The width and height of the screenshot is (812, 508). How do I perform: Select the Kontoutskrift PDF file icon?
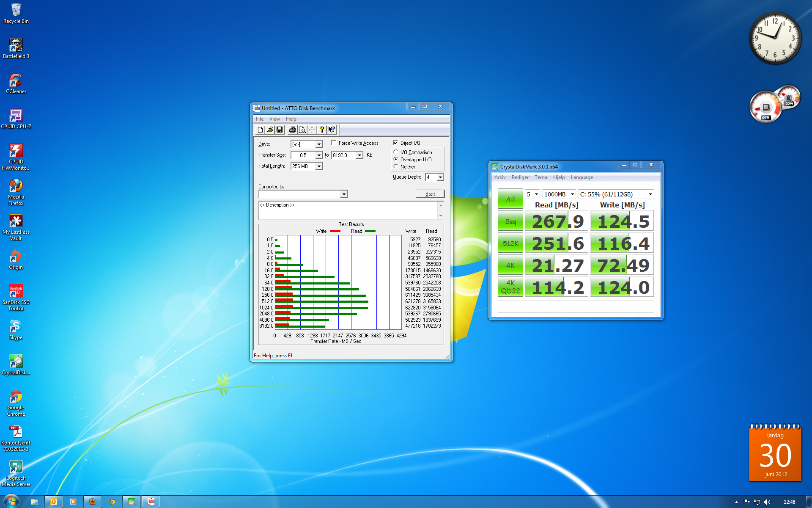[x=16, y=438]
